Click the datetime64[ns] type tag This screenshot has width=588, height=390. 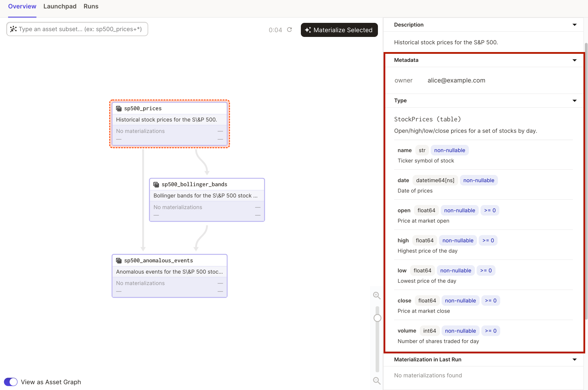[x=435, y=180]
